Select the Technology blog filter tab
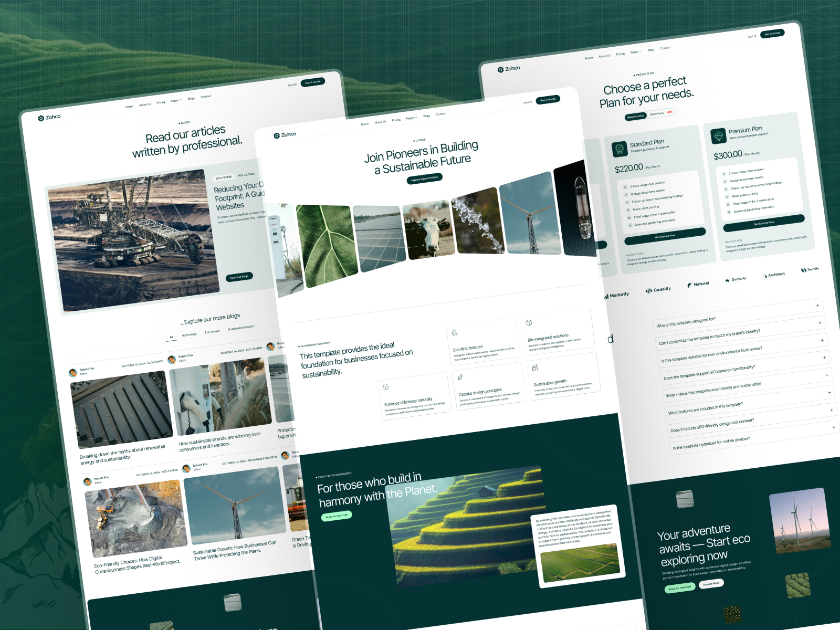 point(189,334)
